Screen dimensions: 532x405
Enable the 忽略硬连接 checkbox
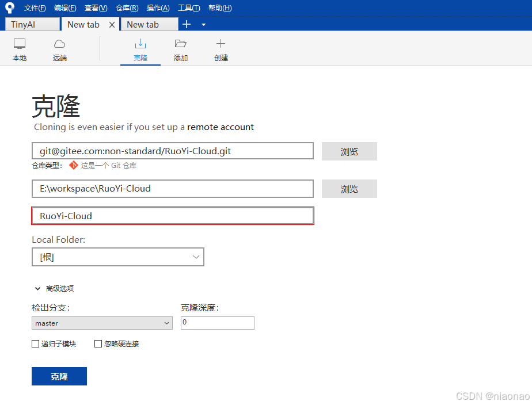coord(98,343)
